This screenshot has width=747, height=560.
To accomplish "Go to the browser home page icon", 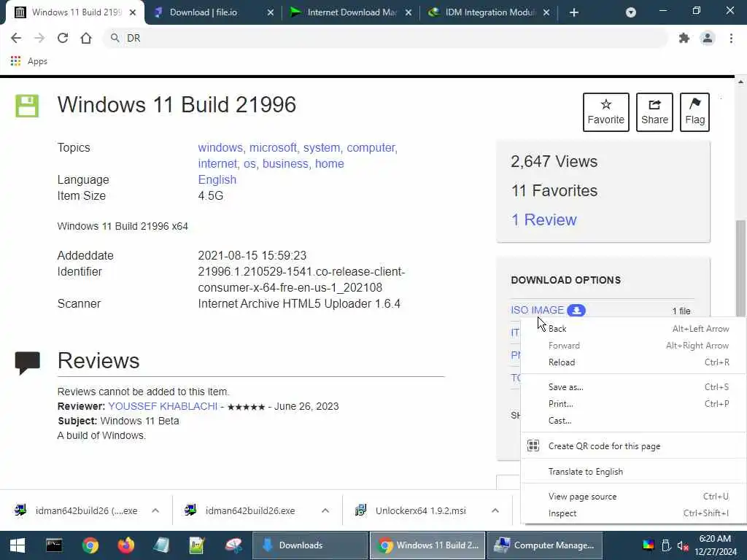I will (x=86, y=38).
